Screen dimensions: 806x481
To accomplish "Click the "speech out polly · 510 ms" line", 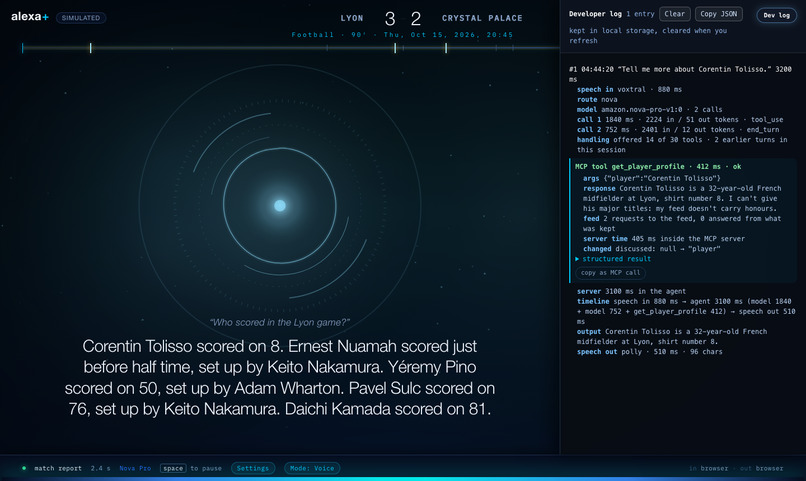I will [x=649, y=352].
